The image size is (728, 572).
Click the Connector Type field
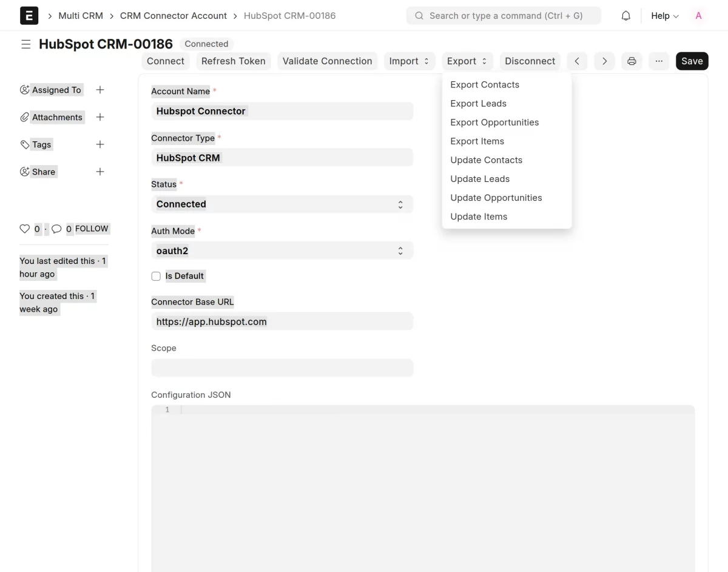[282, 158]
